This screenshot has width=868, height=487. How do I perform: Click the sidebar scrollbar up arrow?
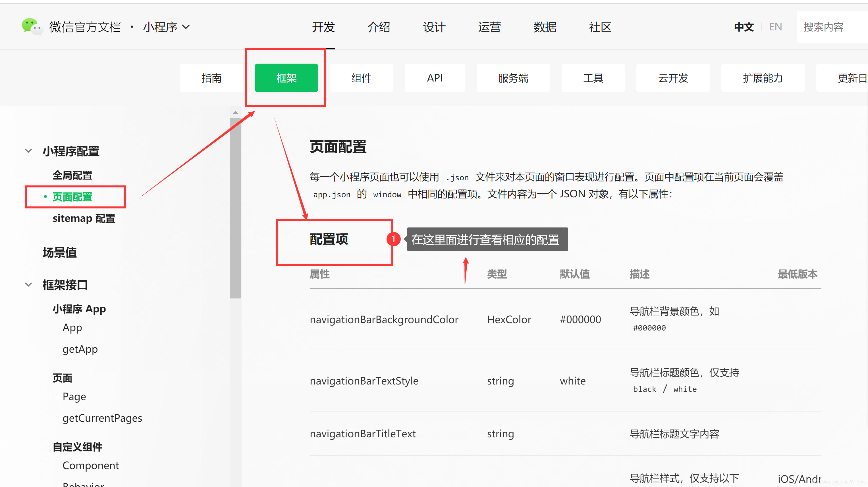236,112
